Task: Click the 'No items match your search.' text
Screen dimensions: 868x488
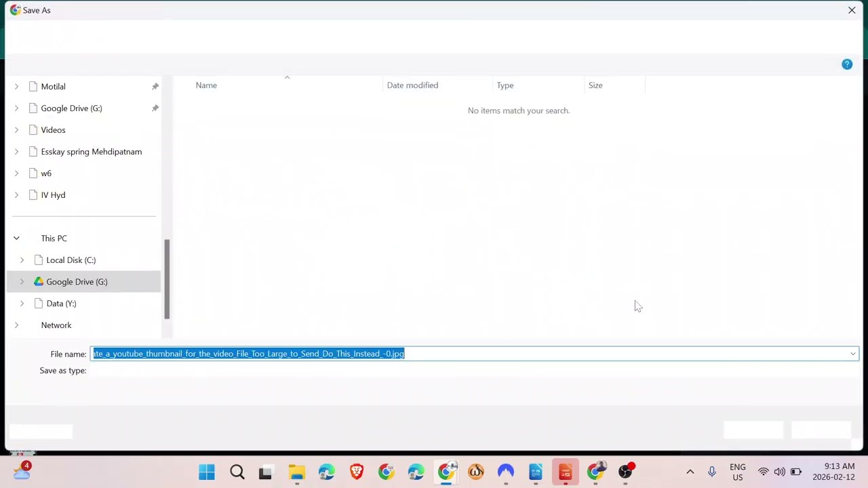Action: pos(519,110)
